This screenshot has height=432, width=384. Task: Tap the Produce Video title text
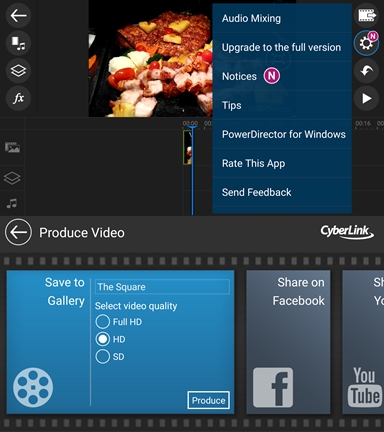click(82, 233)
